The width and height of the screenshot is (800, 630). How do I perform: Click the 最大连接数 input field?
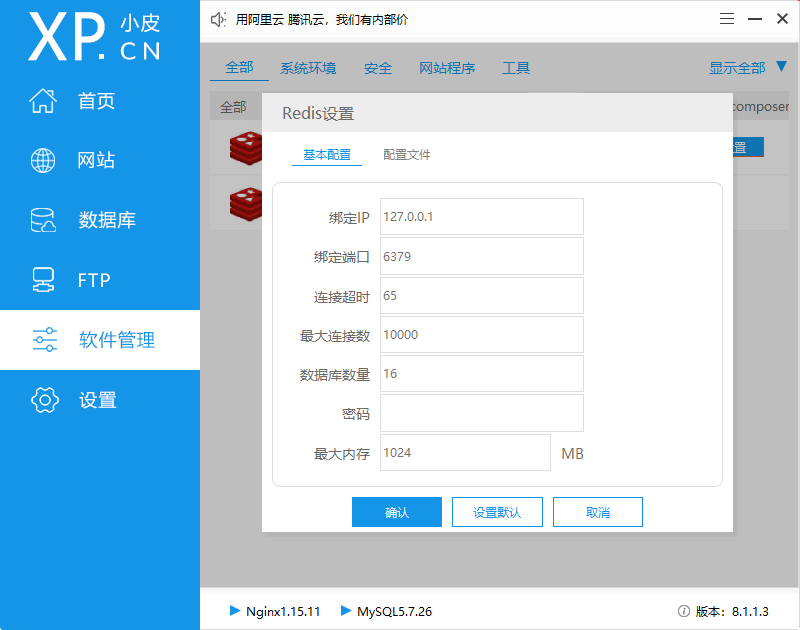coord(482,335)
